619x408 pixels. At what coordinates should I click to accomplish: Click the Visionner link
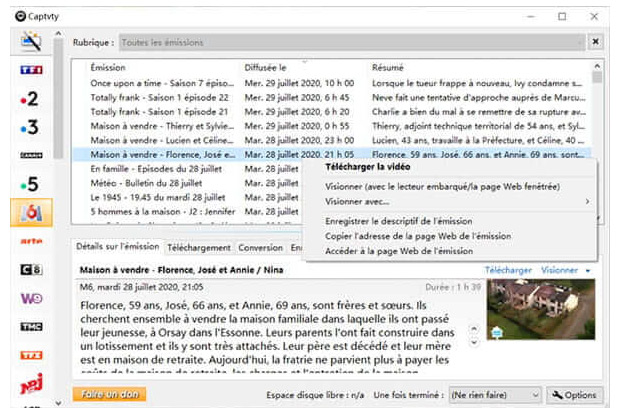pos(559,270)
